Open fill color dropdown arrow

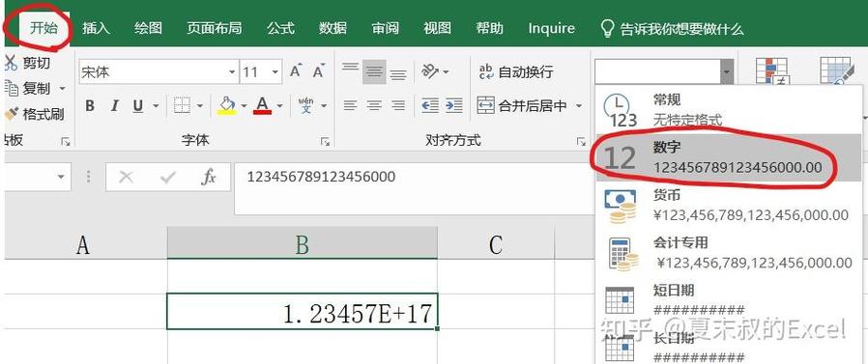244,105
